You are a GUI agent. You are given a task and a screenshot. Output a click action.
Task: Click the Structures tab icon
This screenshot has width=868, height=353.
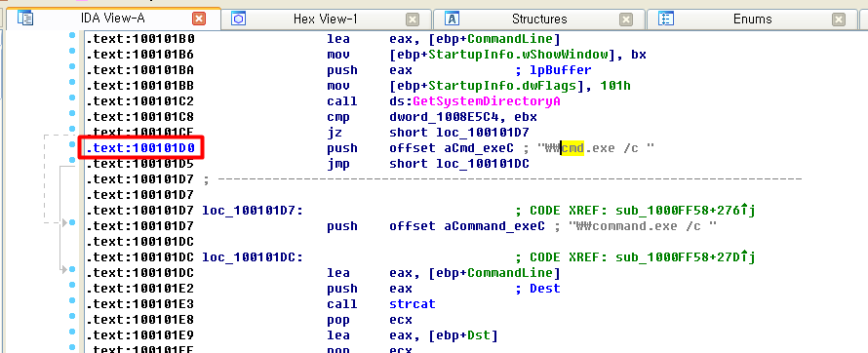(x=453, y=19)
